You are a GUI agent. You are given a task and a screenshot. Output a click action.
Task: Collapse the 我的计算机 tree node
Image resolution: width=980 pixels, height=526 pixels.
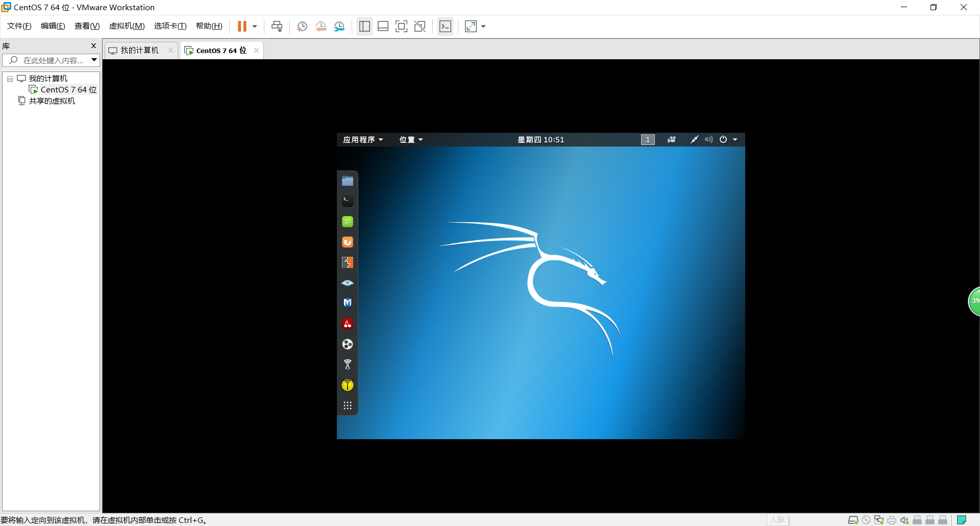point(10,79)
